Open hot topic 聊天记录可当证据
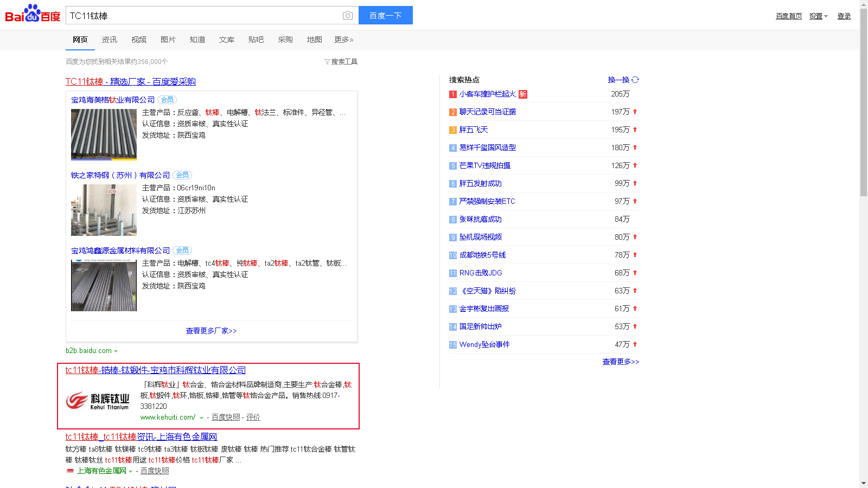The width and height of the screenshot is (868, 488). pyautogui.click(x=488, y=112)
